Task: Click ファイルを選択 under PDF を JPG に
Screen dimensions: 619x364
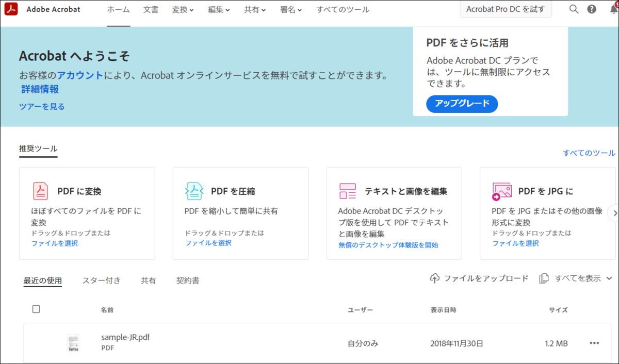Action: point(515,243)
